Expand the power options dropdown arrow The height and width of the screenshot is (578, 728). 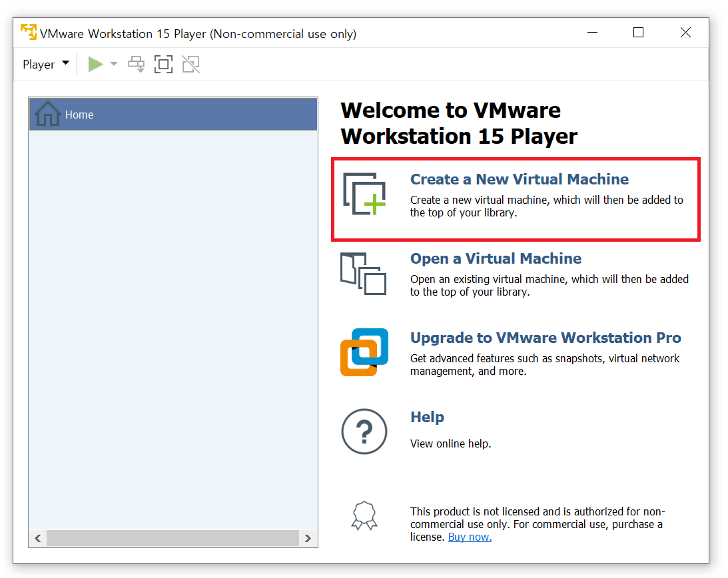pos(114,65)
